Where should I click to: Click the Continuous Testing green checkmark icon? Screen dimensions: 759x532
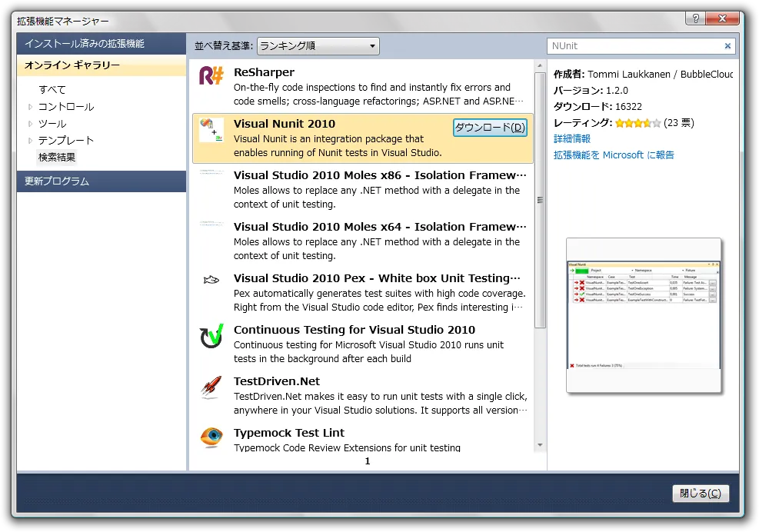pyautogui.click(x=211, y=336)
